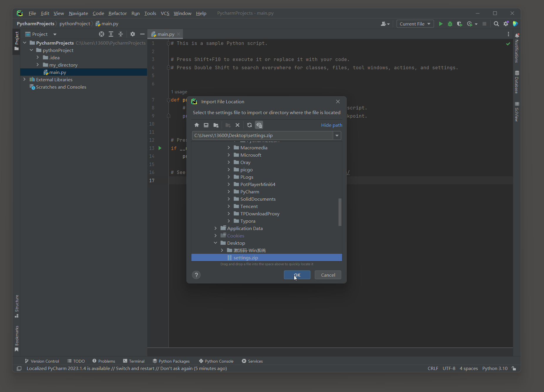Open the Refactor menu
This screenshot has height=392, width=544.
click(x=117, y=13)
